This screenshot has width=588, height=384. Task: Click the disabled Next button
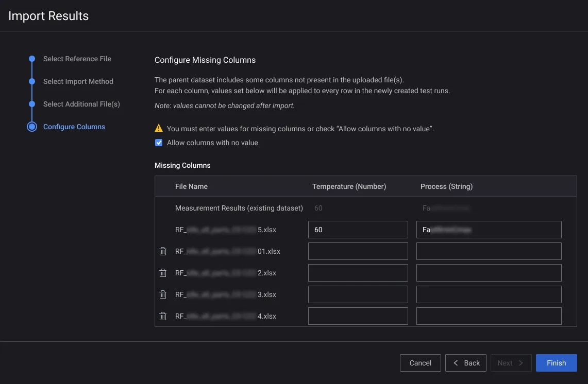511,363
